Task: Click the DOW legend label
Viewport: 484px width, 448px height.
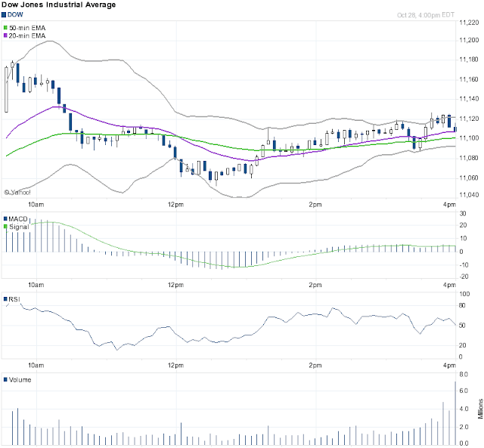Action: pyautogui.click(x=15, y=15)
